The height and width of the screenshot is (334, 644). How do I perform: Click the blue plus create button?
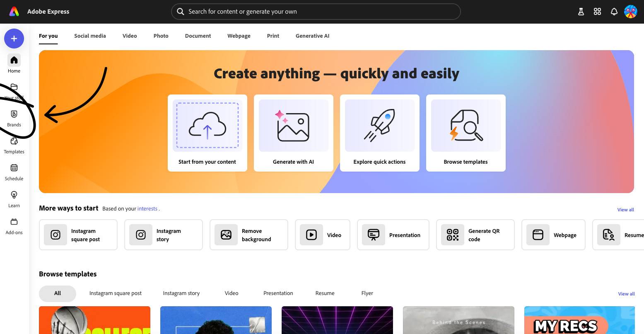click(x=14, y=39)
